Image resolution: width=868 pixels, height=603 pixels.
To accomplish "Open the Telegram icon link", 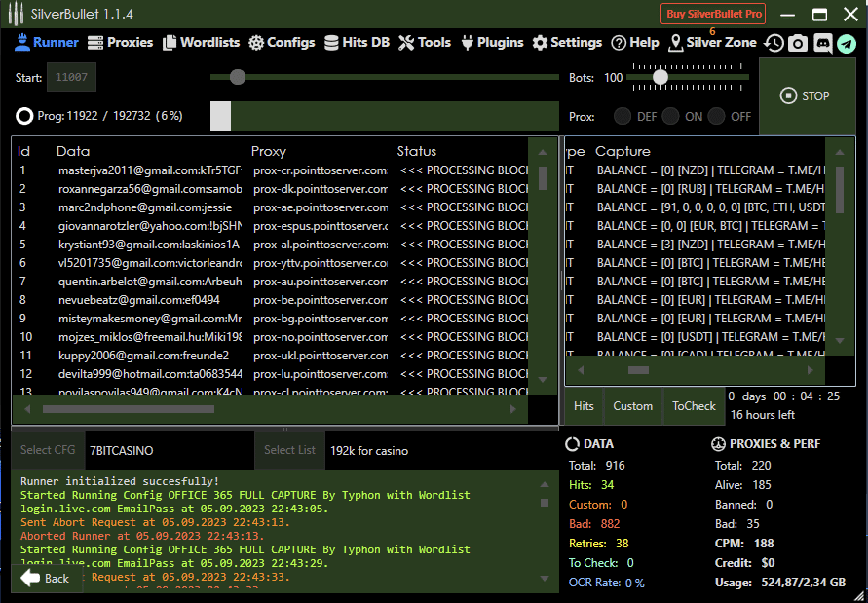I will 847,43.
